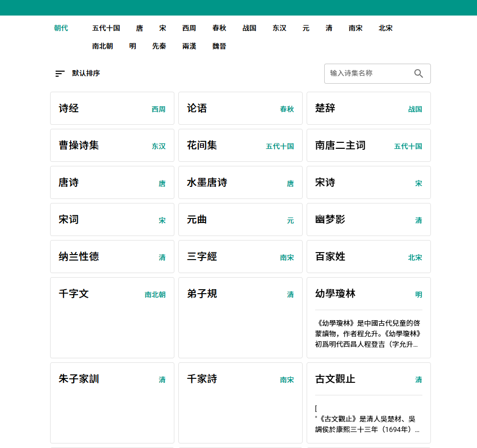
Task: Filter by 宋 dynasty
Action: point(162,28)
